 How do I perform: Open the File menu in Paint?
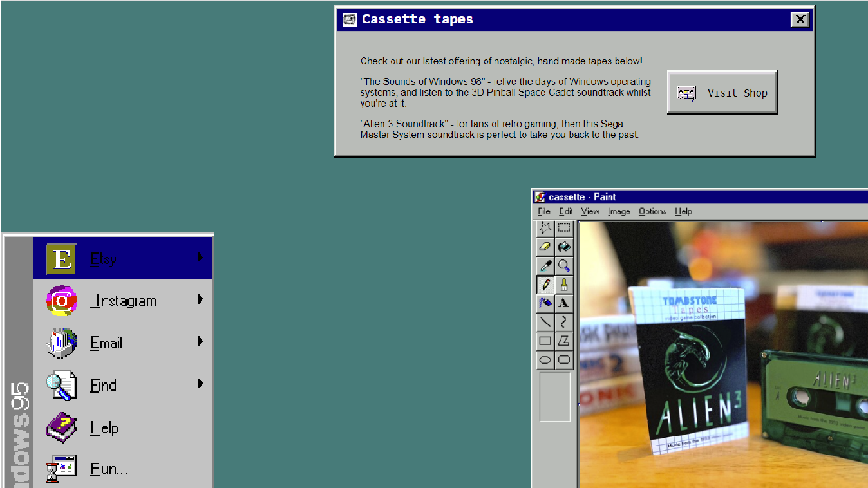[x=544, y=211]
